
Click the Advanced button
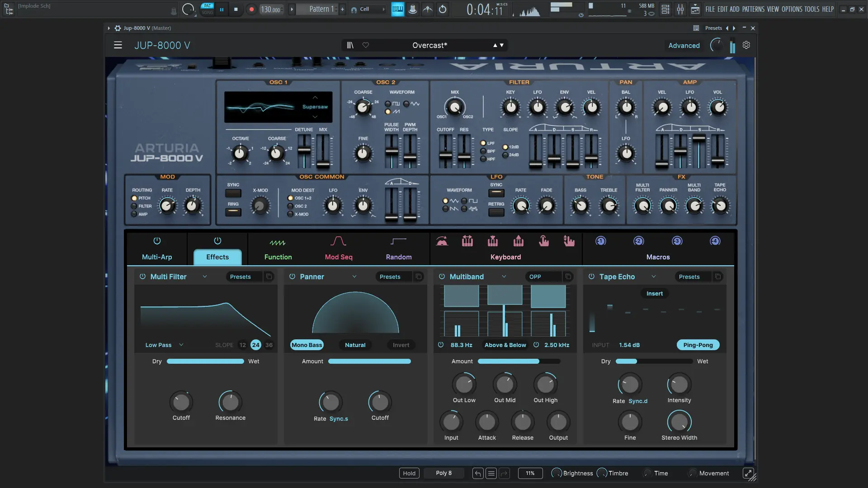click(684, 45)
